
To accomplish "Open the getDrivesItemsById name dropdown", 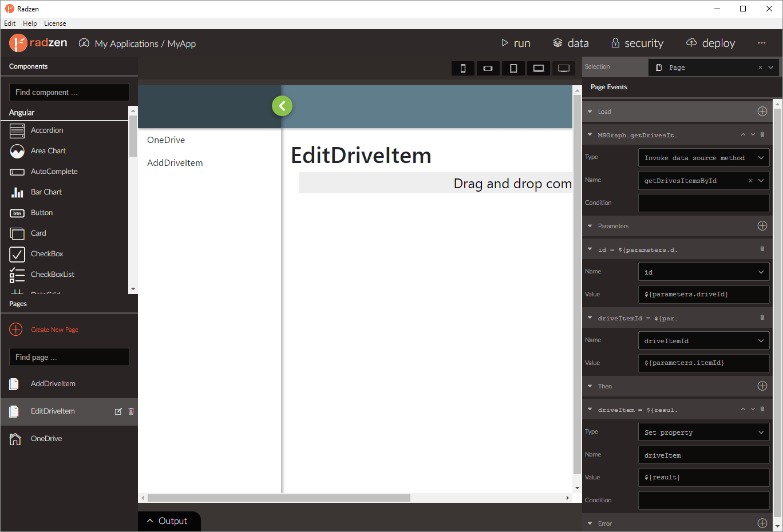I will tap(761, 181).
